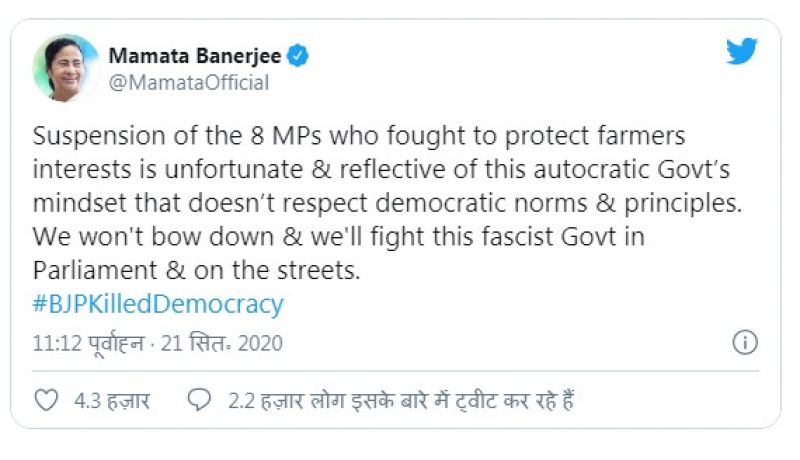Open the tweet information icon
The width and height of the screenshot is (800, 460).
pyautogui.click(x=745, y=343)
